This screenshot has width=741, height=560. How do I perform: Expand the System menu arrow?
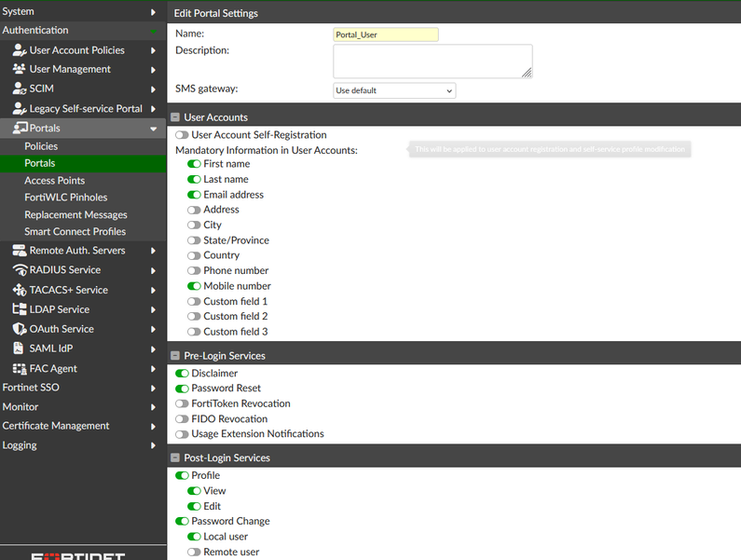pyautogui.click(x=153, y=12)
